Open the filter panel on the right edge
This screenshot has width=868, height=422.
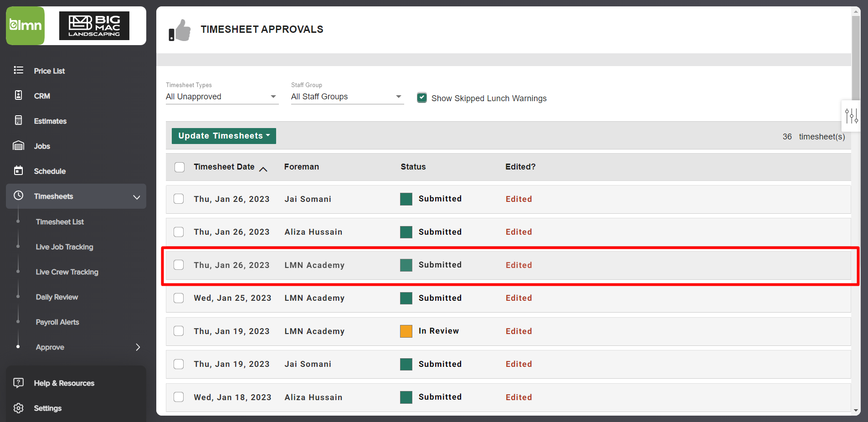(x=851, y=116)
